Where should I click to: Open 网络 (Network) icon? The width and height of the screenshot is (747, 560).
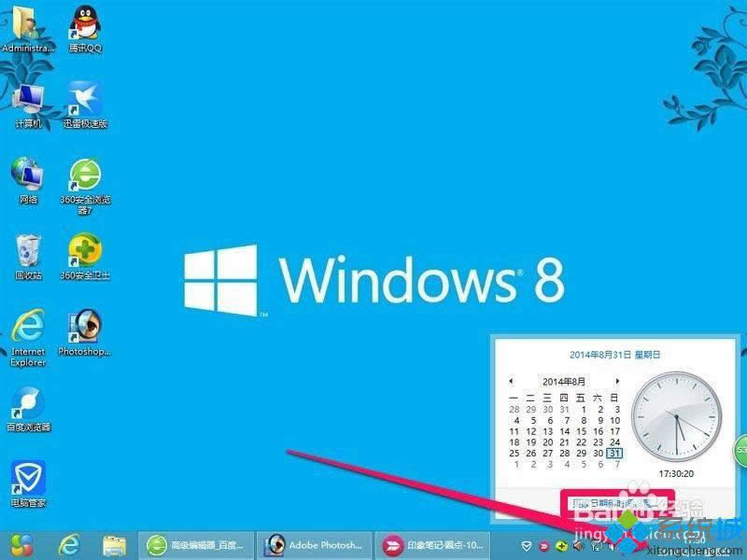[28, 173]
